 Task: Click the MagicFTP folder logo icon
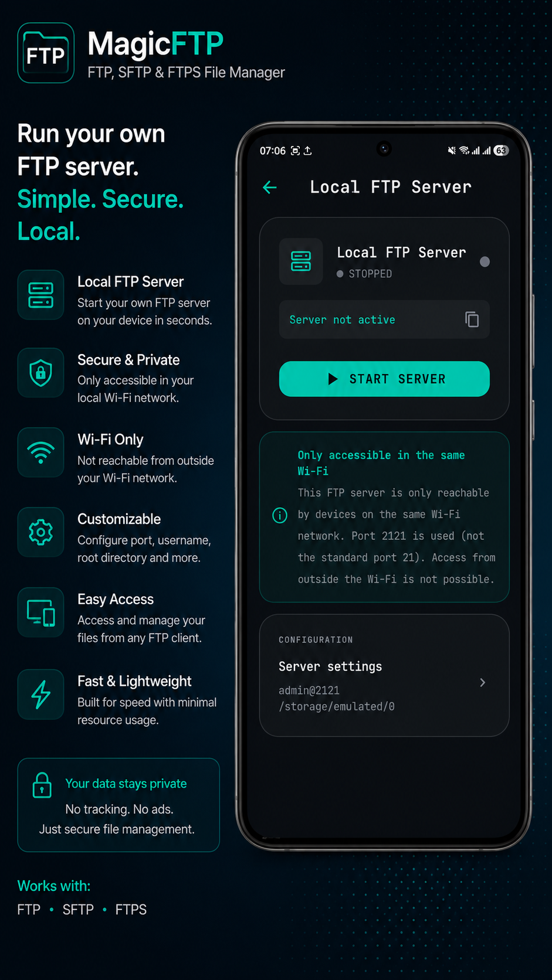(x=46, y=53)
